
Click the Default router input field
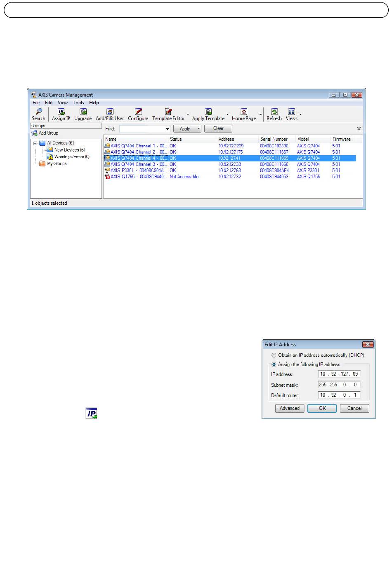(x=339, y=395)
